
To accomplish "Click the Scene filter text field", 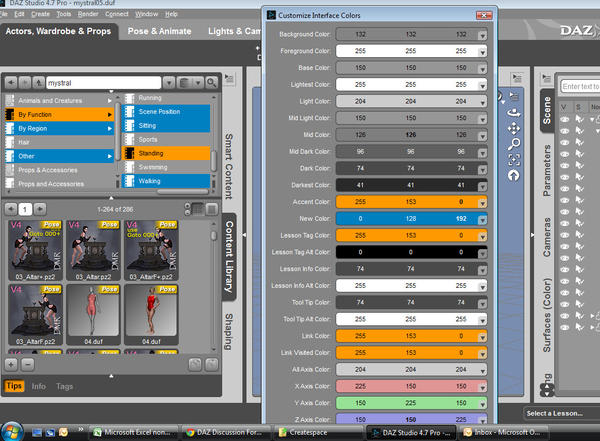I will 580,87.
